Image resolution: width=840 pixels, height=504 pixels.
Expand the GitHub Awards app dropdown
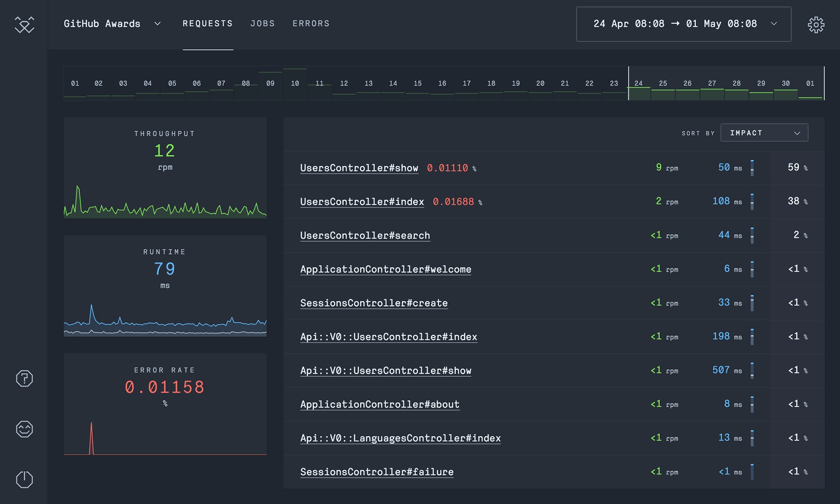tap(112, 24)
